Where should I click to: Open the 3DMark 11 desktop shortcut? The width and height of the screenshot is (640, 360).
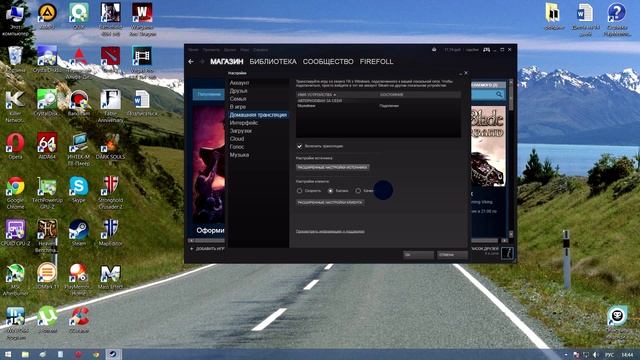pos(47,276)
